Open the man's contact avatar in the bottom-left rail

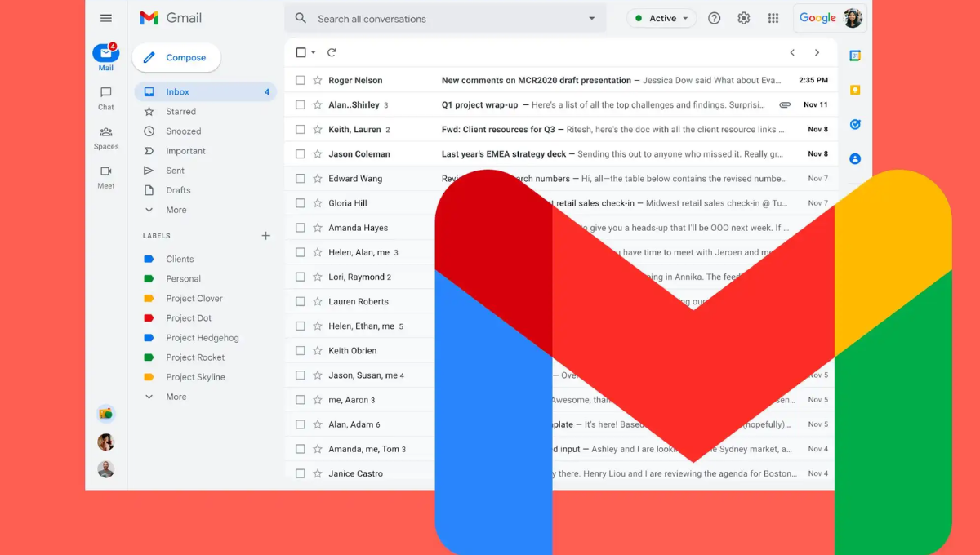106,469
